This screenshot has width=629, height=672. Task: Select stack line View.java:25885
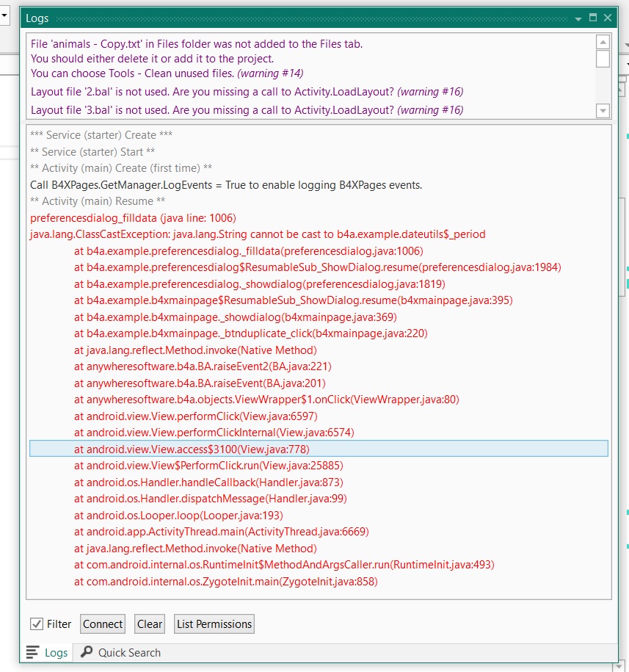(208, 466)
